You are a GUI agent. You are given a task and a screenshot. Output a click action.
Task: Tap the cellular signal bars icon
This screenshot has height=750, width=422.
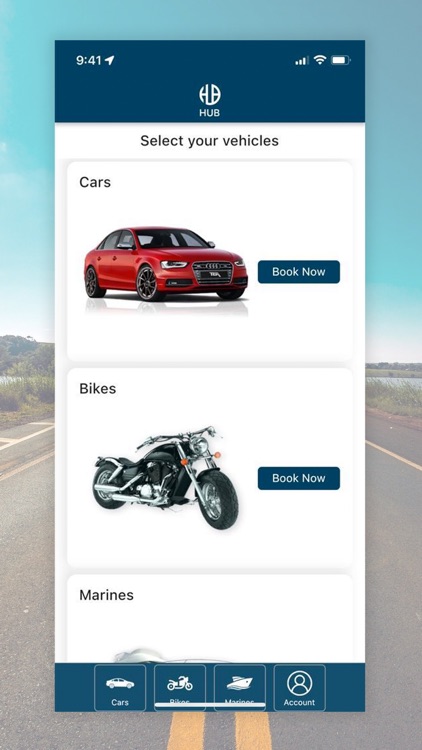coord(302,61)
